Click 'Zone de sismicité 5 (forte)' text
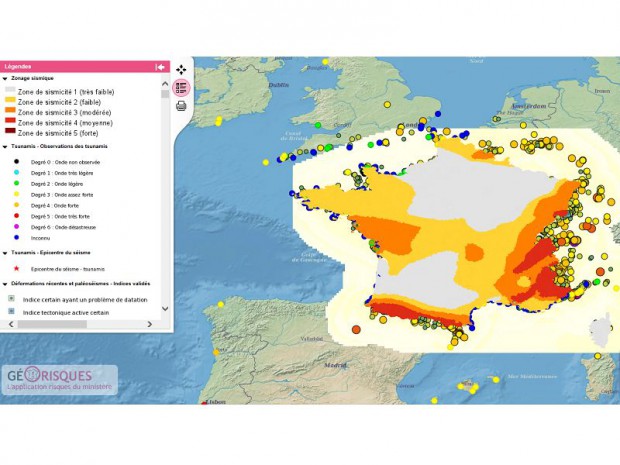This screenshot has width=620, height=465. [58, 133]
